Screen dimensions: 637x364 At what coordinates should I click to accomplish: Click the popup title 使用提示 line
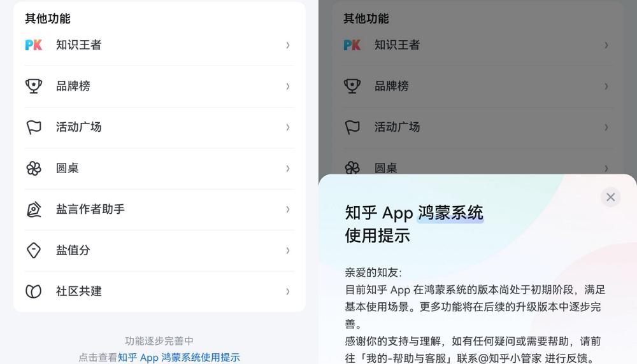(377, 235)
